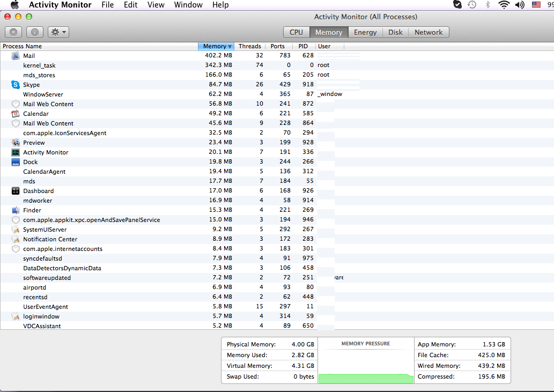554x392 pixels.
Task: Click the Wi-Fi menu bar icon
Action: (x=504, y=5)
